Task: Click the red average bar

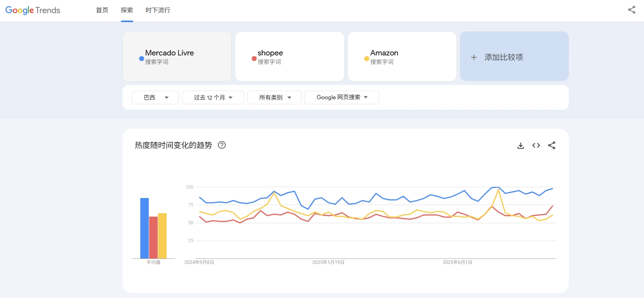Action: (x=153, y=238)
